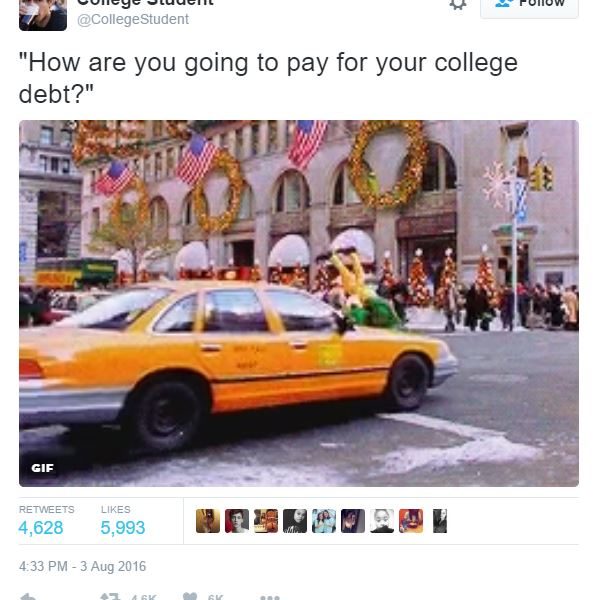
Task: Open the second liker avatar with red background
Action: coord(237,521)
